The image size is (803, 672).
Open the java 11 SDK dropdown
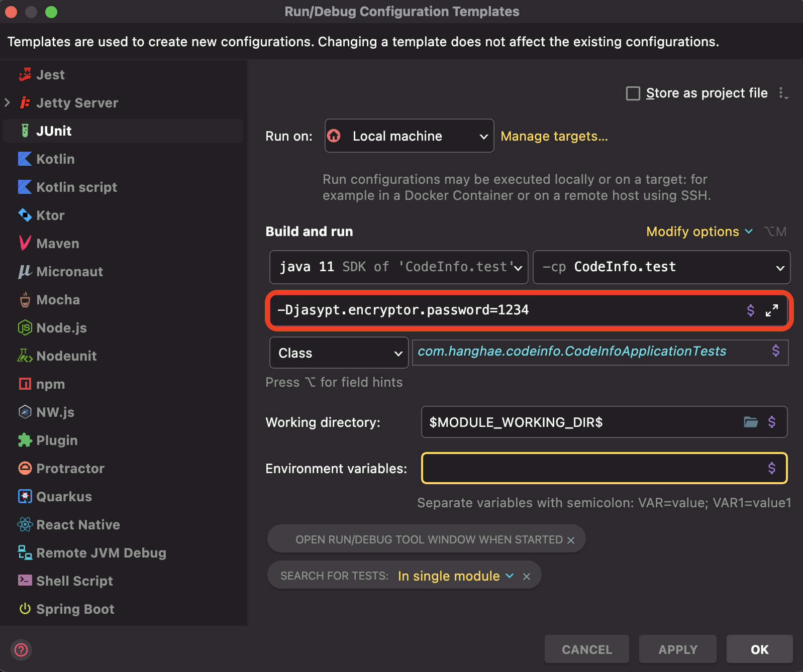pyautogui.click(x=399, y=267)
